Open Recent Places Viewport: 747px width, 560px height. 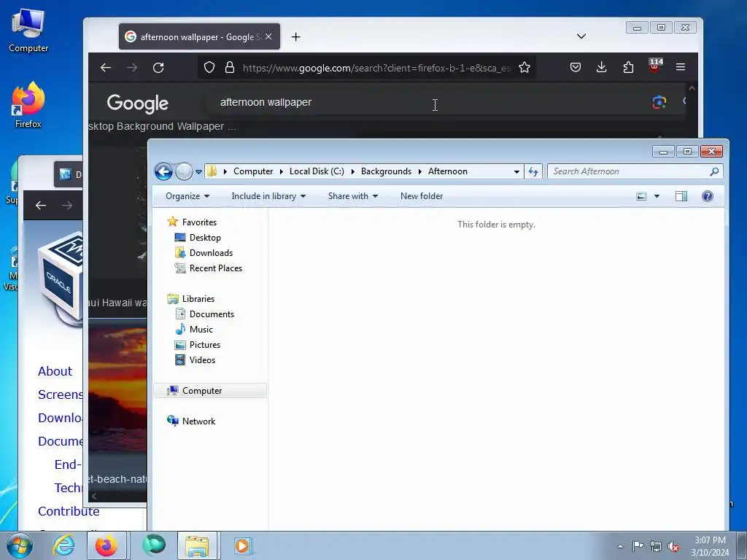(x=215, y=268)
